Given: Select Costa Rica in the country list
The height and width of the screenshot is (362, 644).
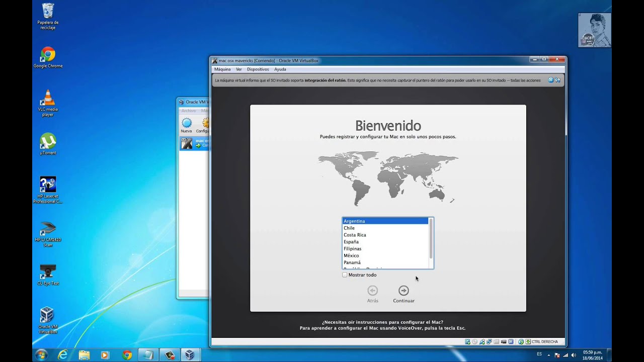Looking at the screenshot, I should pos(385,235).
